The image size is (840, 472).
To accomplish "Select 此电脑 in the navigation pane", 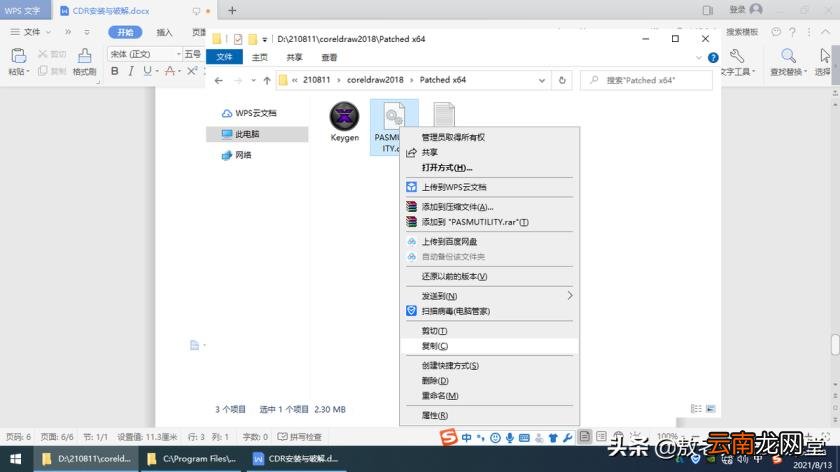I will click(x=257, y=134).
